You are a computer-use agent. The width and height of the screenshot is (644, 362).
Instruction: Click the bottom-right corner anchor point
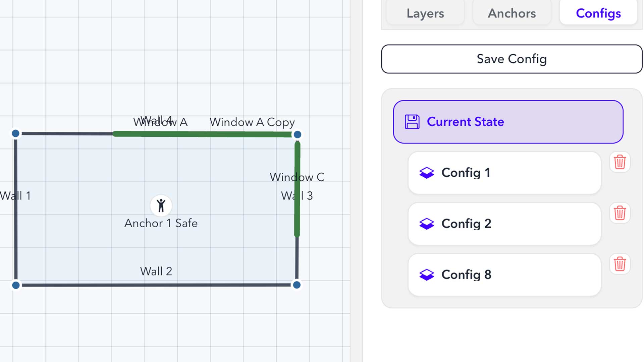[297, 285]
